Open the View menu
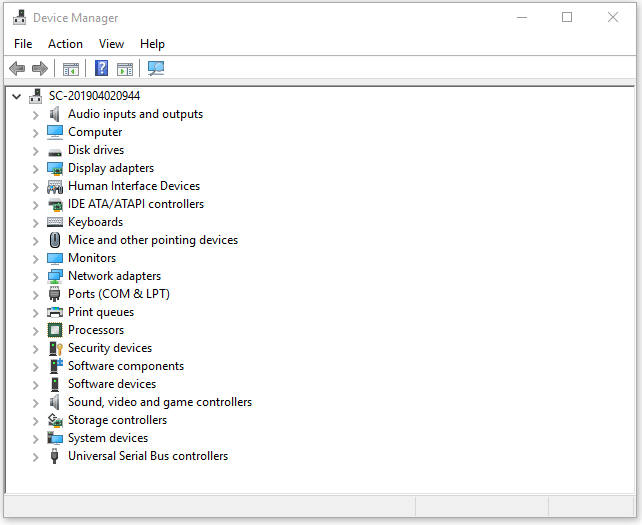The image size is (642, 525). coord(111,44)
